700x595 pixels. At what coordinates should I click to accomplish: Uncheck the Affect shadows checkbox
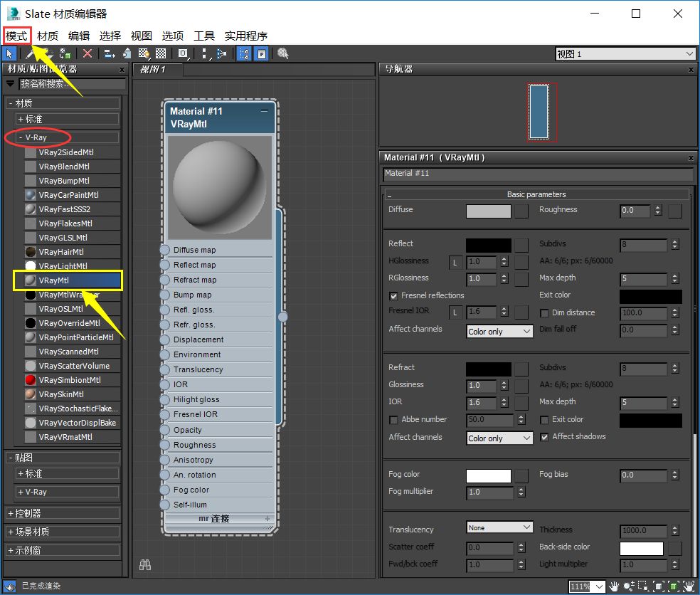543,437
